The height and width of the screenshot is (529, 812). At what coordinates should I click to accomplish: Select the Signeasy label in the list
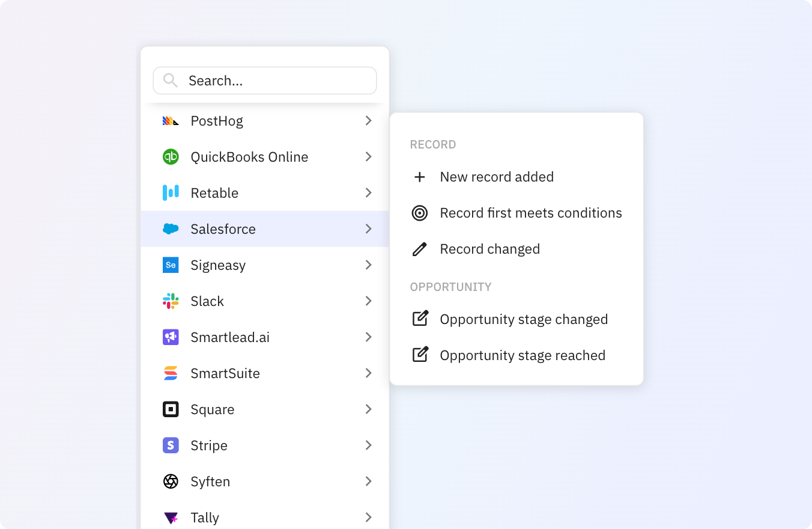click(x=218, y=265)
